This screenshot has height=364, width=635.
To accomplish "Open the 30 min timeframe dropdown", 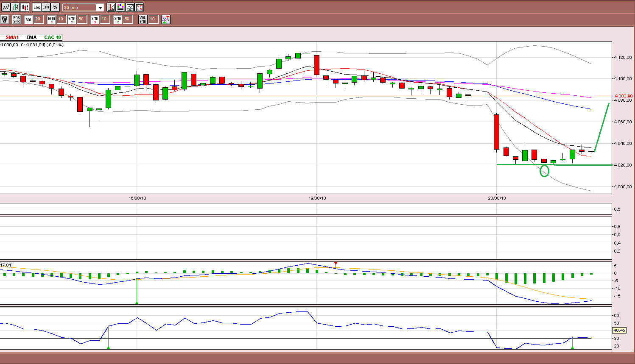I will 83,8.
